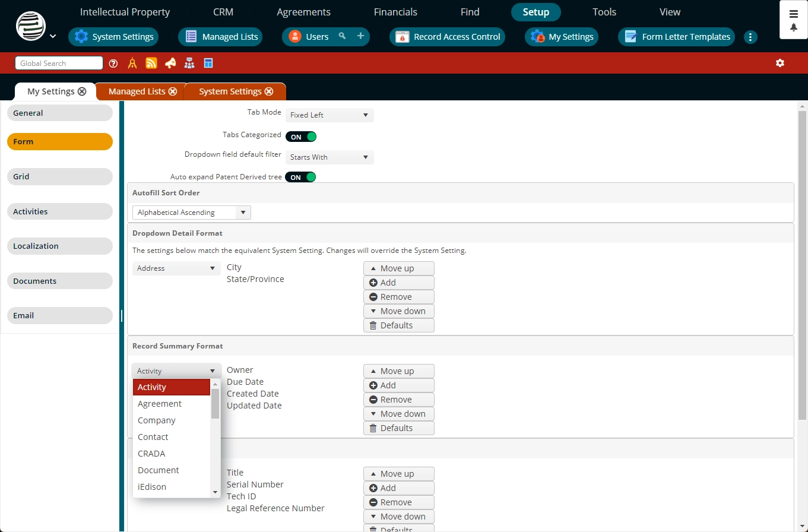
Task: Disable Auto expand Patent Derived tree
Action: [300, 177]
